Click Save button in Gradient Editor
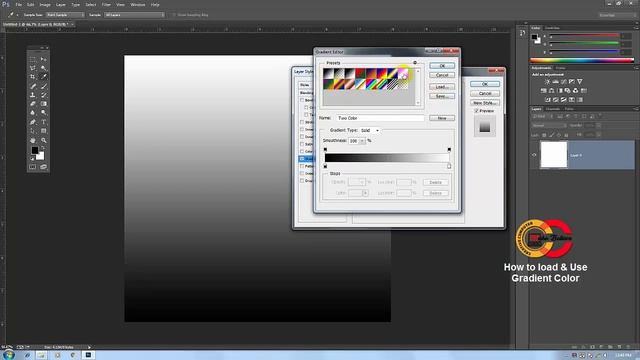Screen dimensions: 640x360 [x=442, y=96]
